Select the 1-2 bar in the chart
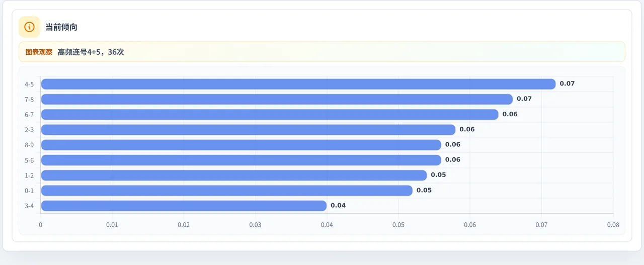This screenshot has height=265, width=644. coord(234,175)
